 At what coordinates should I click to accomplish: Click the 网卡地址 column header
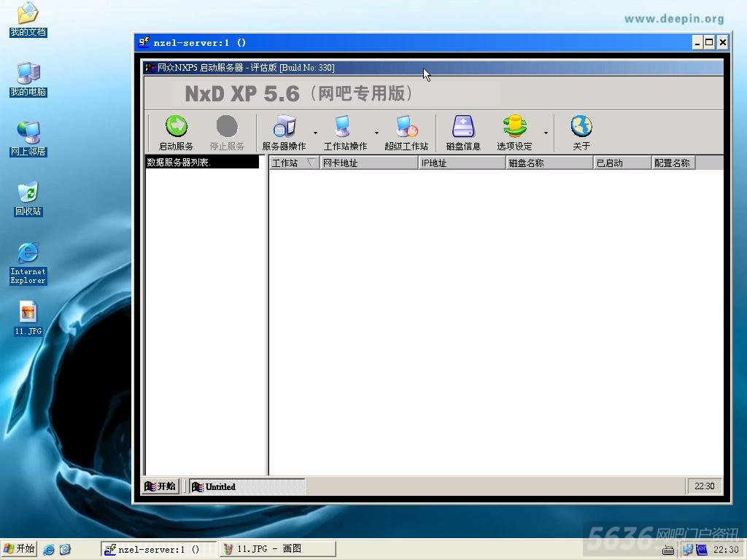[x=368, y=163]
